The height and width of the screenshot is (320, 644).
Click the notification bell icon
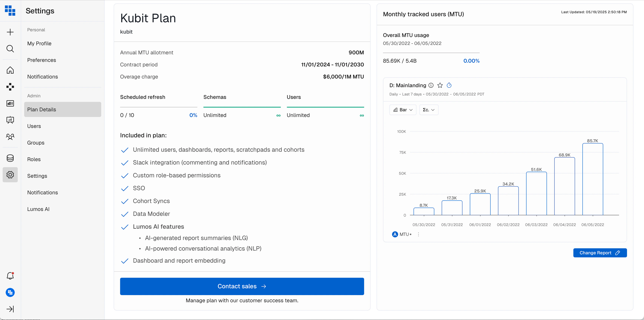click(10, 276)
